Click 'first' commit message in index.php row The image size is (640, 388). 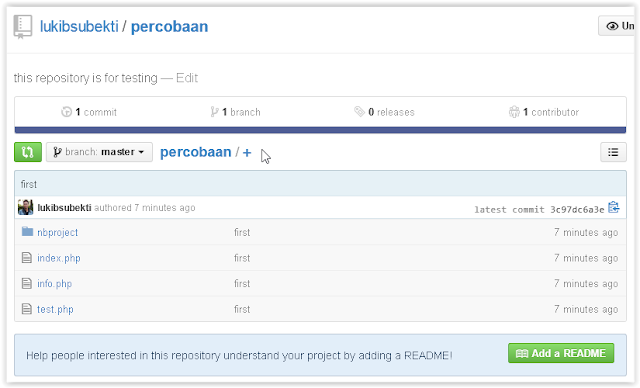pos(242,258)
